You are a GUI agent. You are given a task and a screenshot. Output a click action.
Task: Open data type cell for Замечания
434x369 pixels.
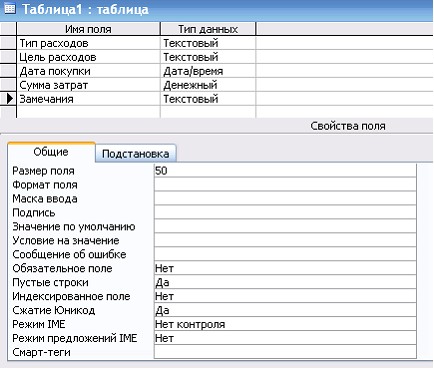(x=208, y=99)
